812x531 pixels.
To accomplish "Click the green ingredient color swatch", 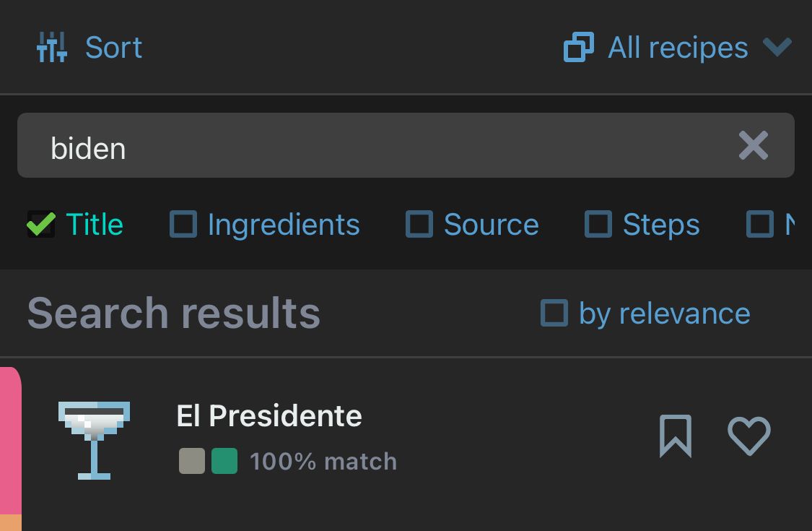I will click(x=224, y=461).
